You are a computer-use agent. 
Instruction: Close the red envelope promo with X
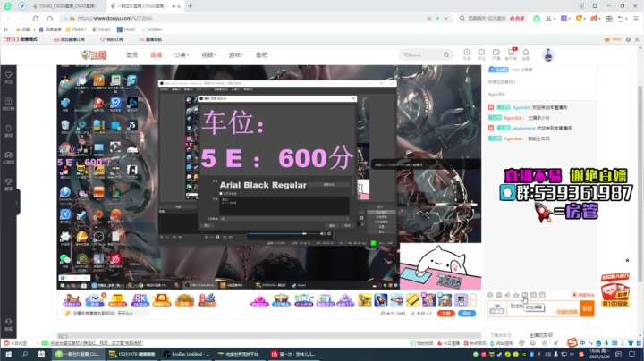click(627, 261)
